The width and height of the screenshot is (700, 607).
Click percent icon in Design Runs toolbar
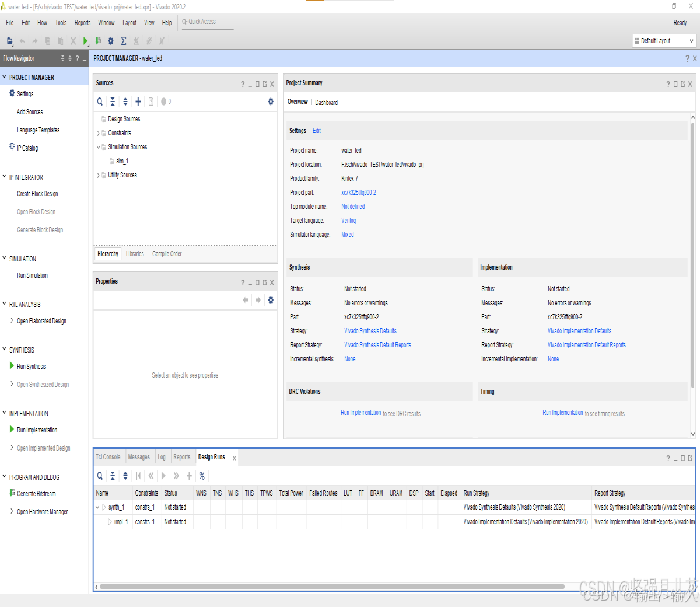202,476
